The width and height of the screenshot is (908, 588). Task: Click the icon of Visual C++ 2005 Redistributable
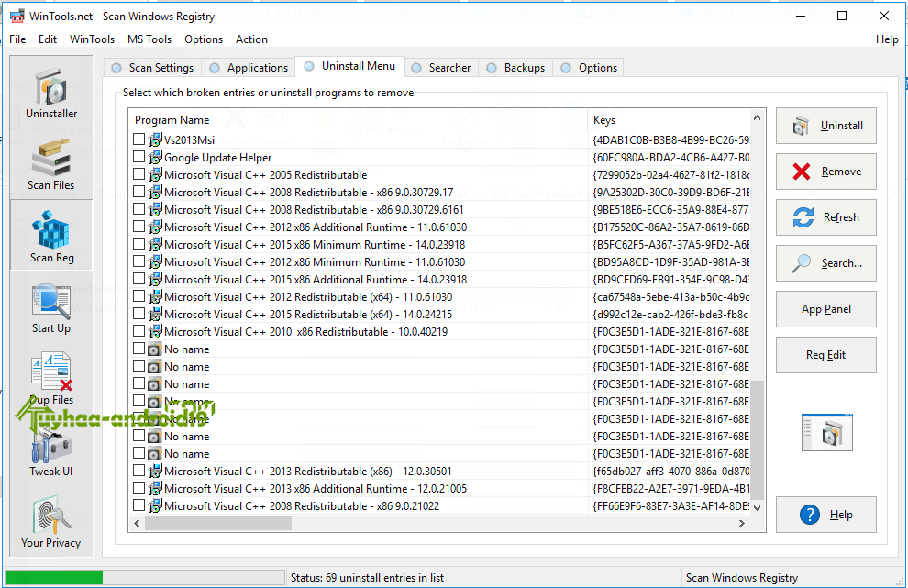click(x=155, y=174)
